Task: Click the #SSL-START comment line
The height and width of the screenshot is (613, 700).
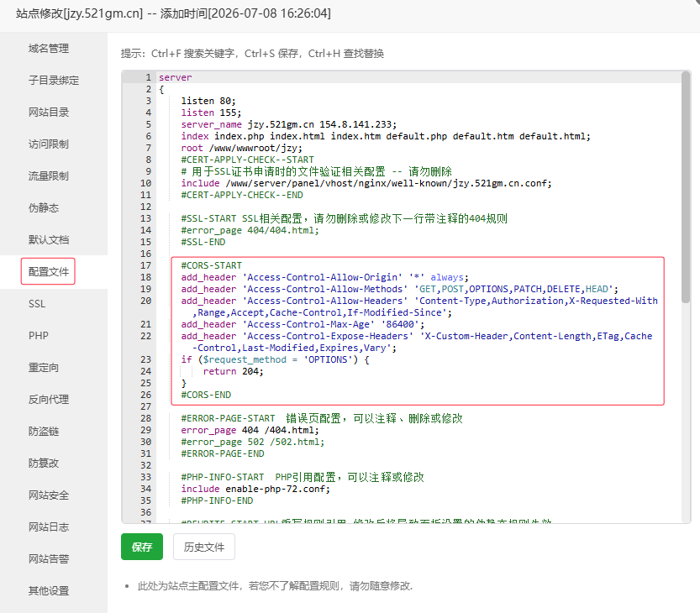Action: pos(344,218)
